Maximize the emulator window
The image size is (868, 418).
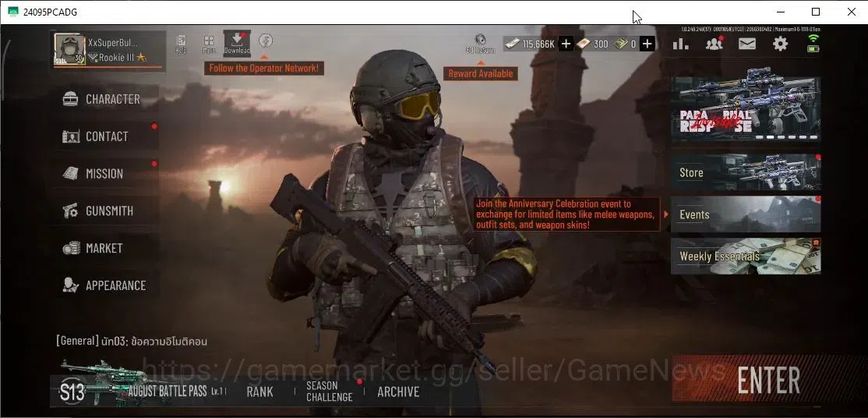tap(816, 12)
